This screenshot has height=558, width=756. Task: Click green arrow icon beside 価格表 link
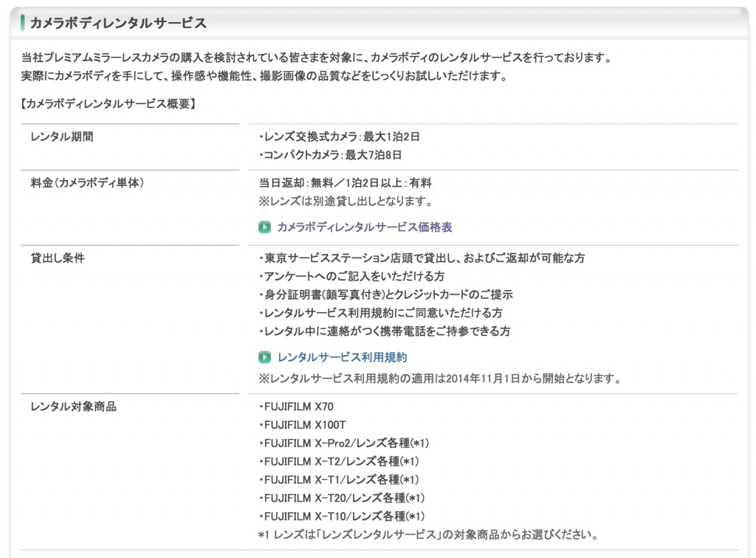[x=264, y=227]
